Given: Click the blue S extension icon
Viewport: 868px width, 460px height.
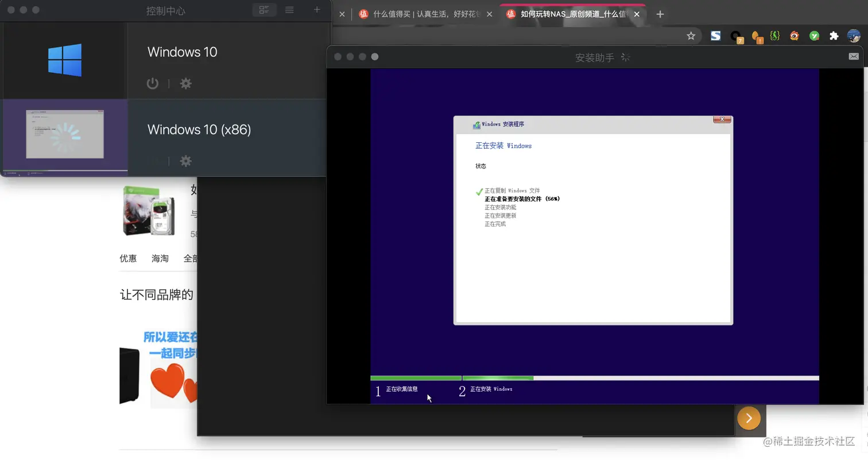Looking at the screenshot, I should tap(715, 36).
